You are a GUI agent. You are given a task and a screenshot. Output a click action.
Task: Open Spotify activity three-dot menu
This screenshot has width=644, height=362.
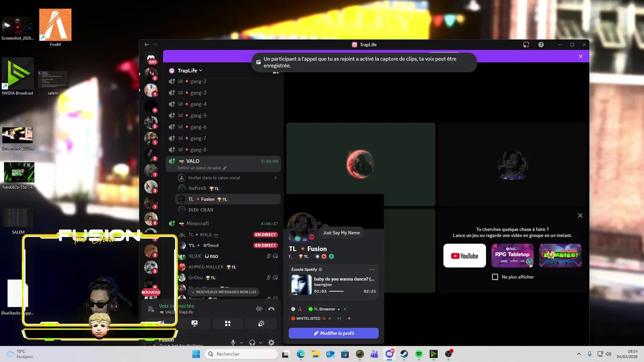point(372,269)
